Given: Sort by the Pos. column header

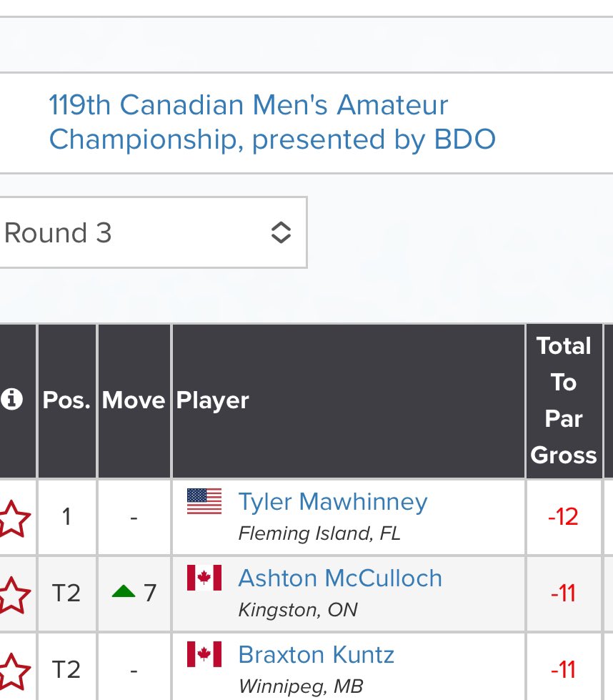Looking at the screenshot, I should tap(66, 400).
